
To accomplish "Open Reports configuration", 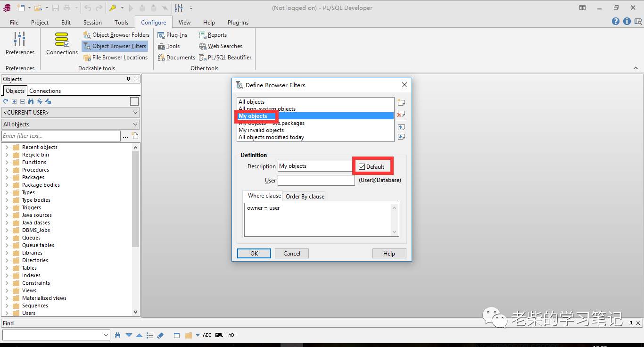I will [x=213, y=35].
